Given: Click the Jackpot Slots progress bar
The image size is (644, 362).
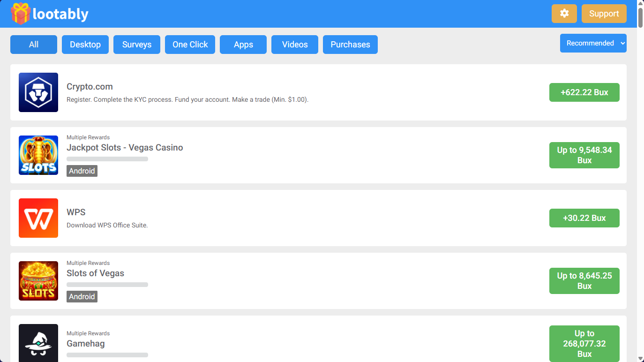Looking at the screenshot, I should coord(107,159).
